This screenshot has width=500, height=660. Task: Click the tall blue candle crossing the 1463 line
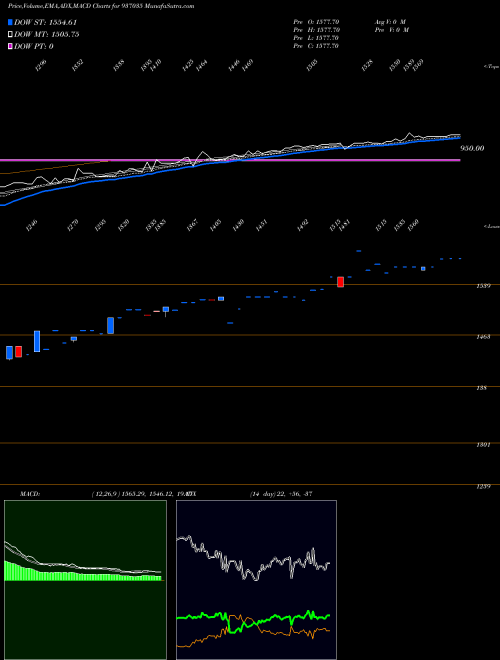point(37,341)
